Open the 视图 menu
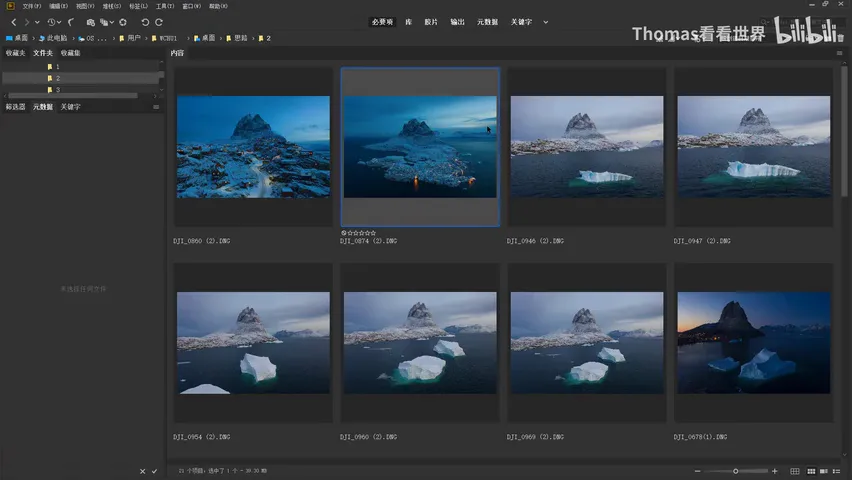 pos(85,6)
